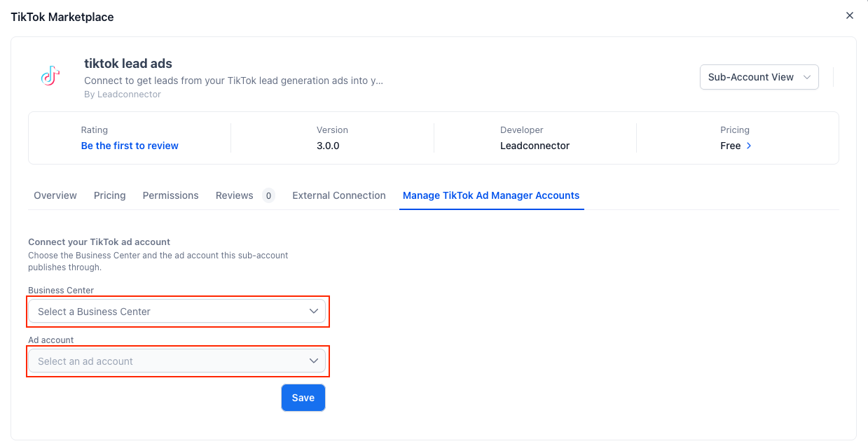
Task: Switch to the Pricing tab
Action: (110, 195)
